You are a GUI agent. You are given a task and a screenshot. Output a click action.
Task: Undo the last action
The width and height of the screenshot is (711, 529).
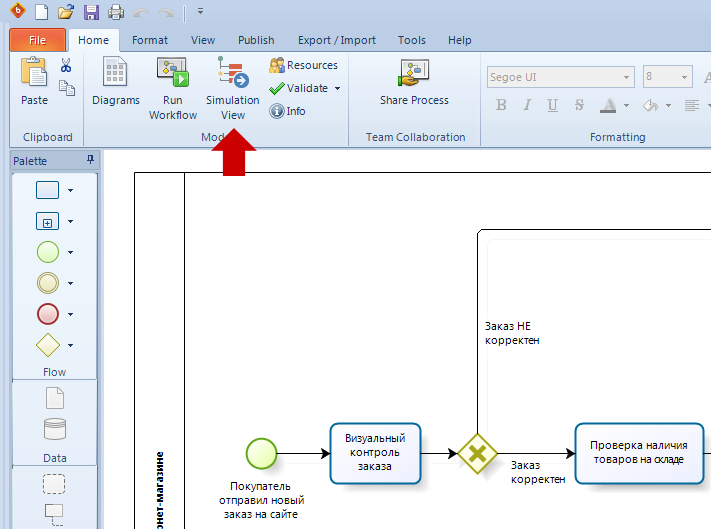pos(141,13)
